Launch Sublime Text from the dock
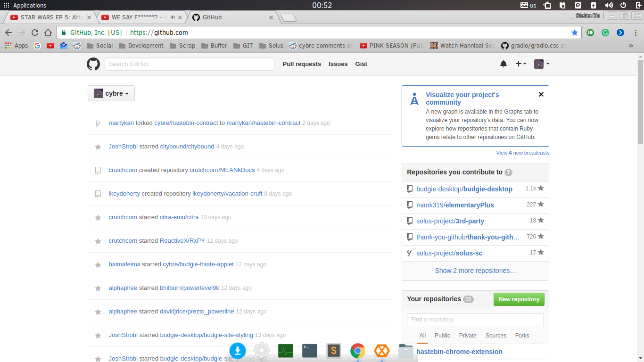644x362 pixels. coord(334,351)
